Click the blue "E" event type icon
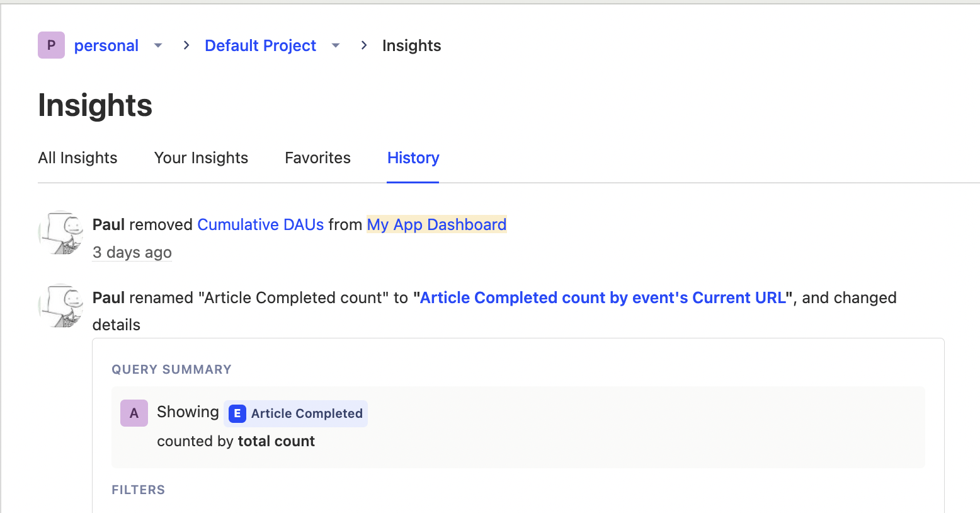980x513 pixels. (x=236, y=413)
